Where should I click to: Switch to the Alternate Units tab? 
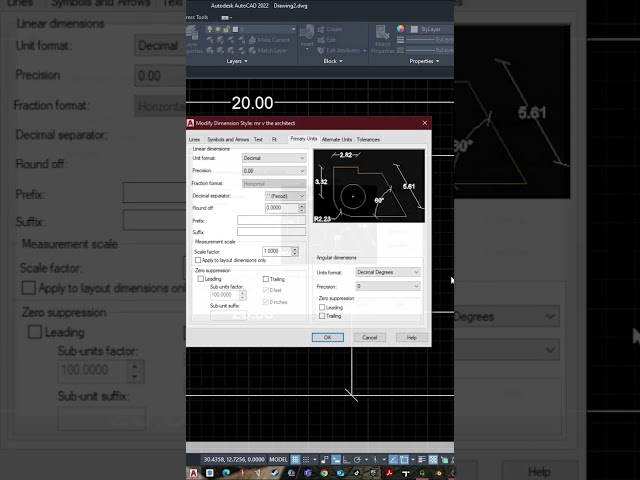(337, 140)
